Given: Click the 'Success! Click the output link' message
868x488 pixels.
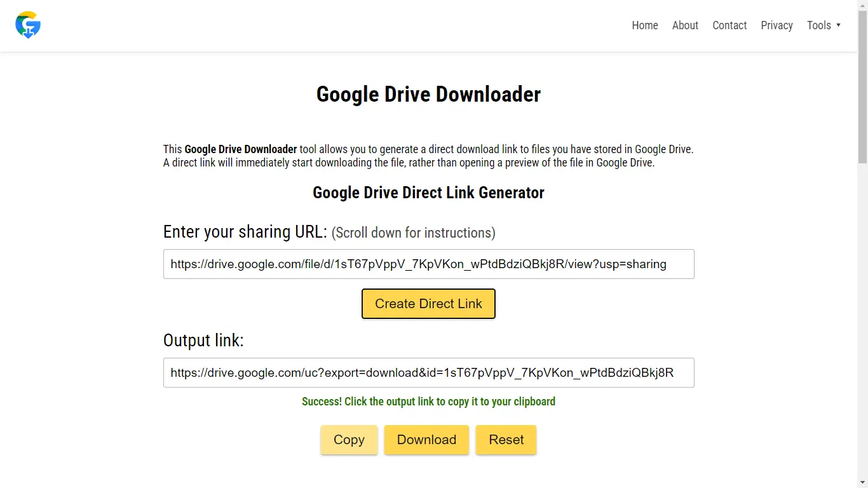Looking at the screenshot, I should click(428, 402).
